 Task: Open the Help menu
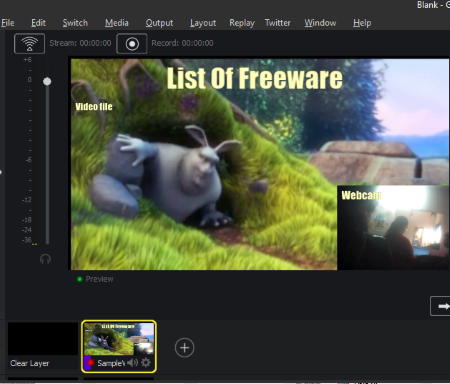pyautogui.click(x=362, y=23)
